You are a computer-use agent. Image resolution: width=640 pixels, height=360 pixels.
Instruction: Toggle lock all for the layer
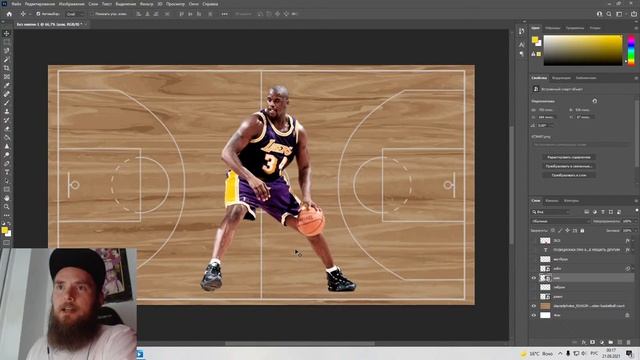tap(582, 231)
